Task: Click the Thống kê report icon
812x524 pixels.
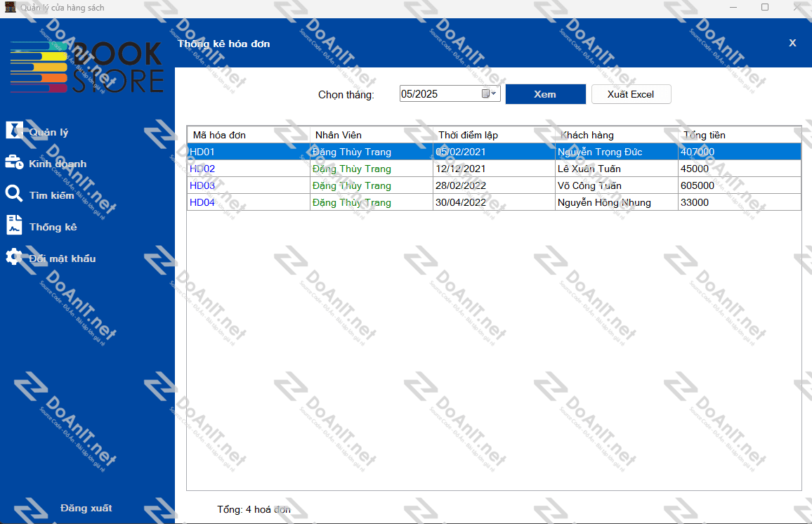Action: 14,225
